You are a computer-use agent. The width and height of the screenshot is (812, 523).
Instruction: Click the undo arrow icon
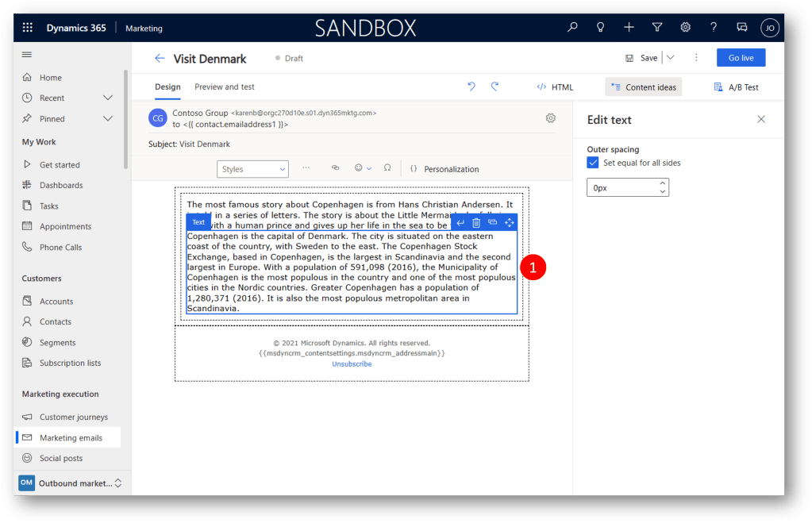[x=471, y=87]
